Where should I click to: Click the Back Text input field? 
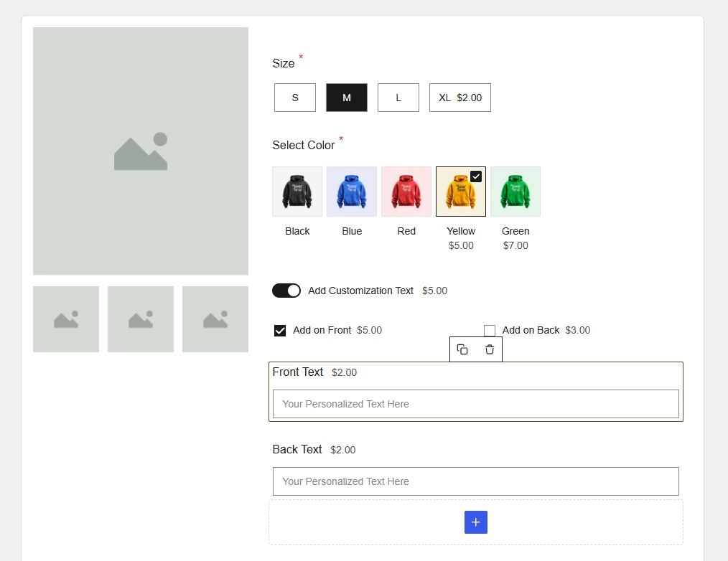(x=476, y=481)
